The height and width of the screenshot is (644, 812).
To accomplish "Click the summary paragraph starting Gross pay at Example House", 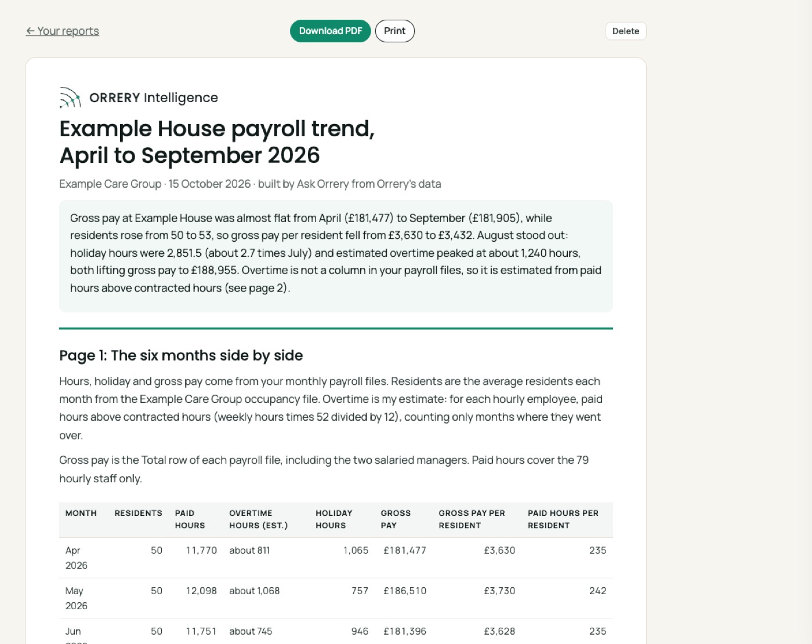I will (336, 253).
